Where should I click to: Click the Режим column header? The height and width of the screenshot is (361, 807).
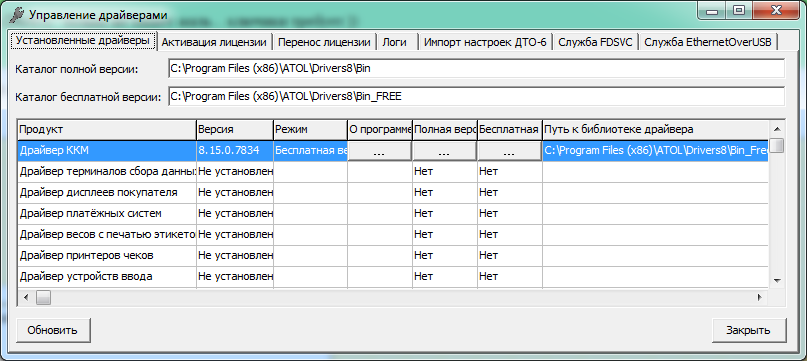(x=310, y=129)
